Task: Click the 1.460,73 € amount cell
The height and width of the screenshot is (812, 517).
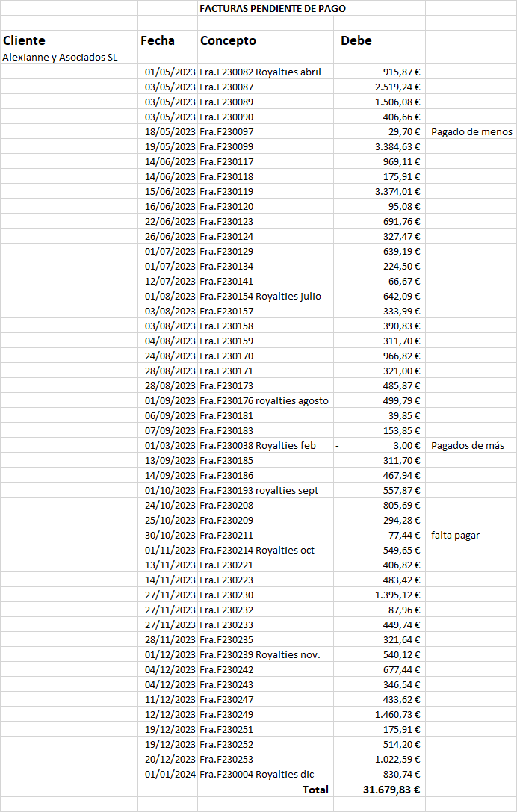Action: pos(397,714)
